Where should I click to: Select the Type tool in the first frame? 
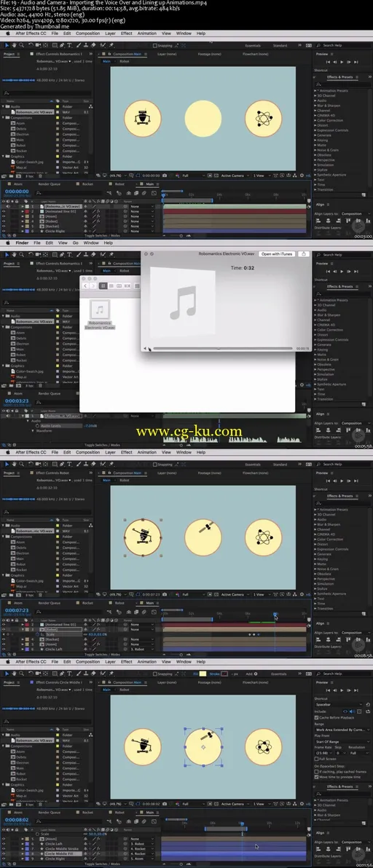(69, 44)
